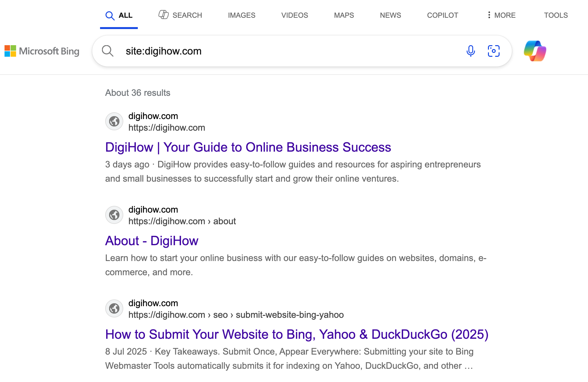Click the magnifying glass in the search bar
Image resolution: width=588 pixels, height=382 pixels.
tap(108, 51)
